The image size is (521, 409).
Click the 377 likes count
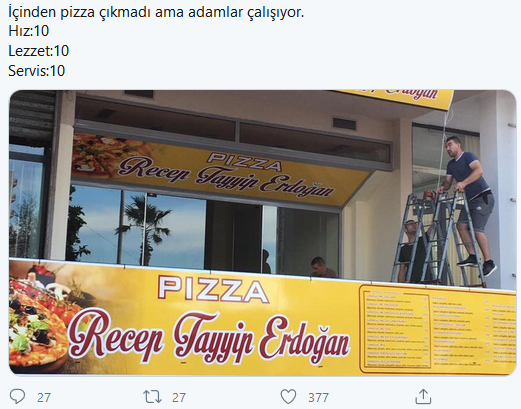(x=318, y=397)
